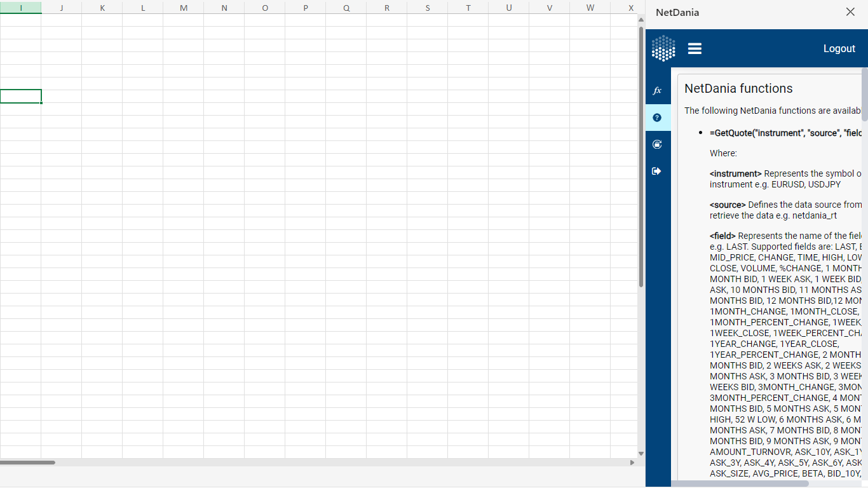Select column L header
This screenshot has height=488, width=868.
[143, 8]
